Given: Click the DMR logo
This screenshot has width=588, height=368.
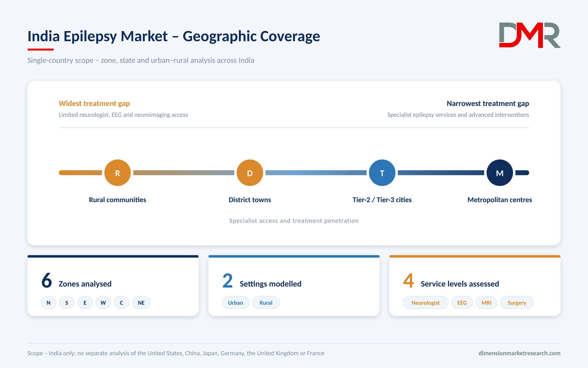Looking at the screenshot, I should [530, 35].
